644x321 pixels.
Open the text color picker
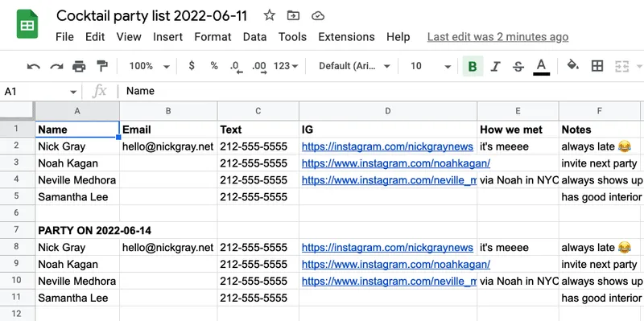(x=541, y=67)
